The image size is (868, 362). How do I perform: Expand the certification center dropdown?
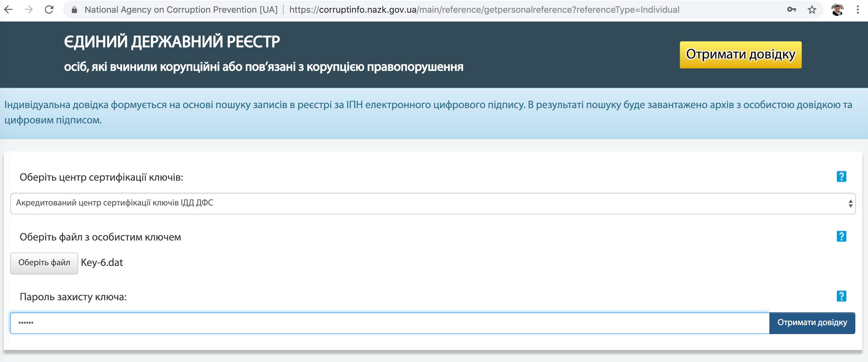(433, 203)
